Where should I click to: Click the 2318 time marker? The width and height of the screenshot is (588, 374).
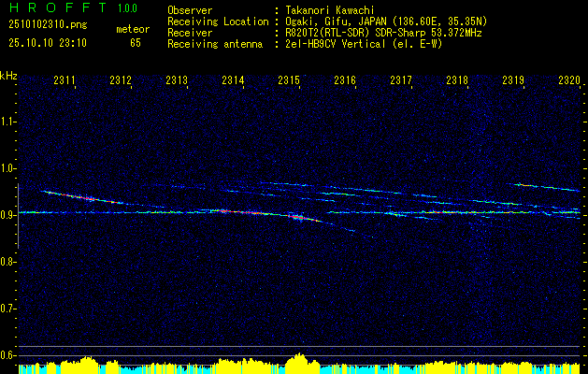[457, 80]
